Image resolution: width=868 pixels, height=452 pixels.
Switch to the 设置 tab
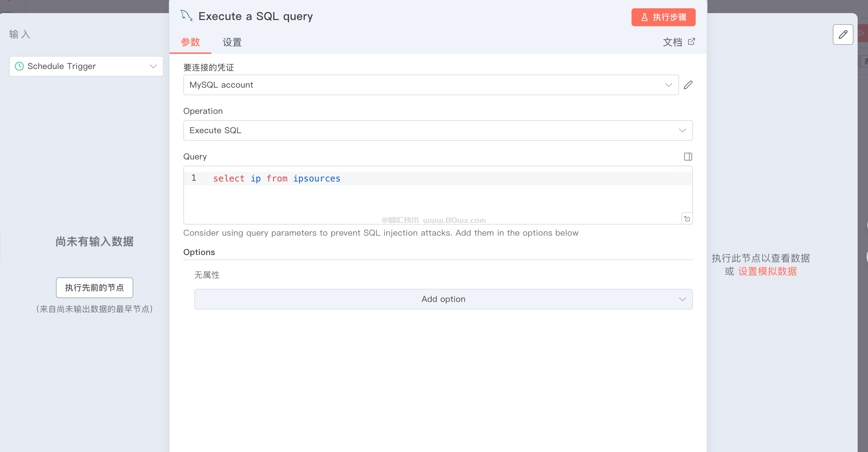click(x=232, y=42)
